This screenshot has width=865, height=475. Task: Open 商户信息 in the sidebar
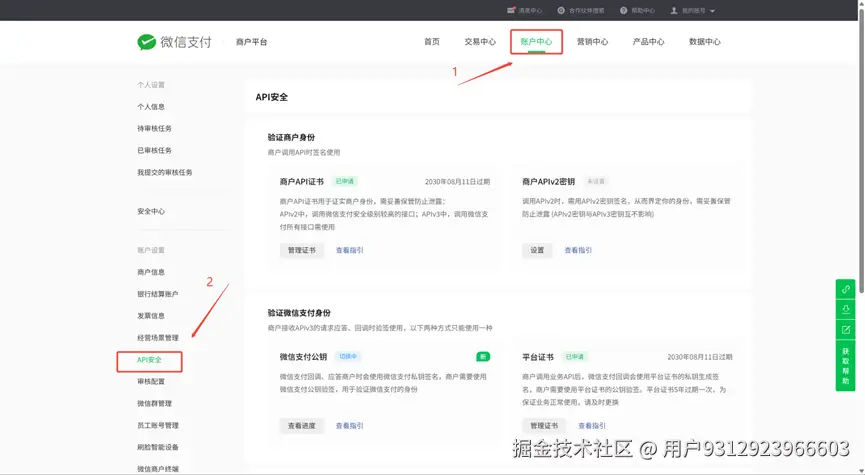[x=151, y=272]
